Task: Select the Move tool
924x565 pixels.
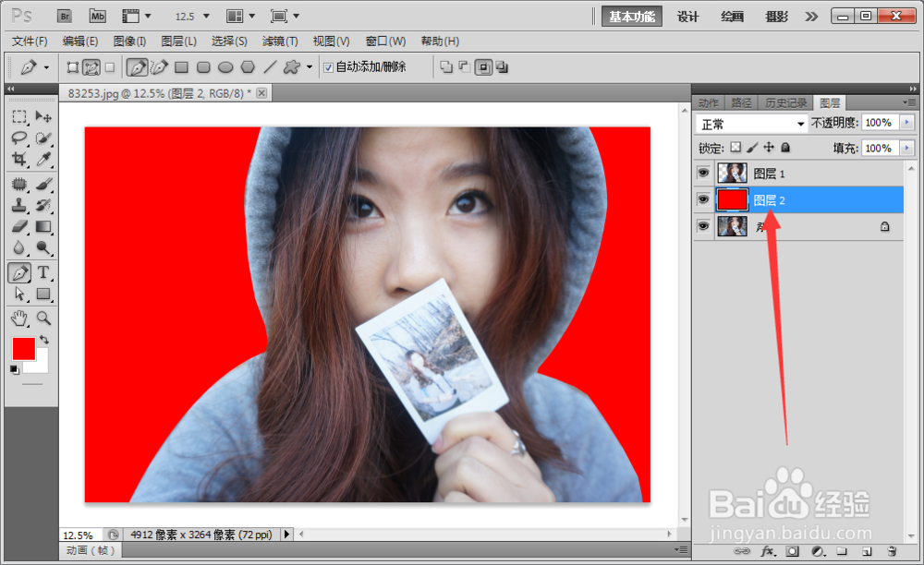Action: [x=43, y=116]
